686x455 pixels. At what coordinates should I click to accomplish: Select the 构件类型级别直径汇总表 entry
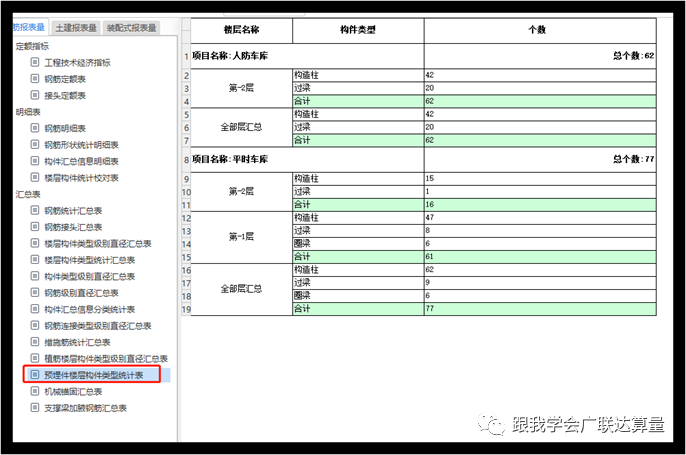(90, 276)
